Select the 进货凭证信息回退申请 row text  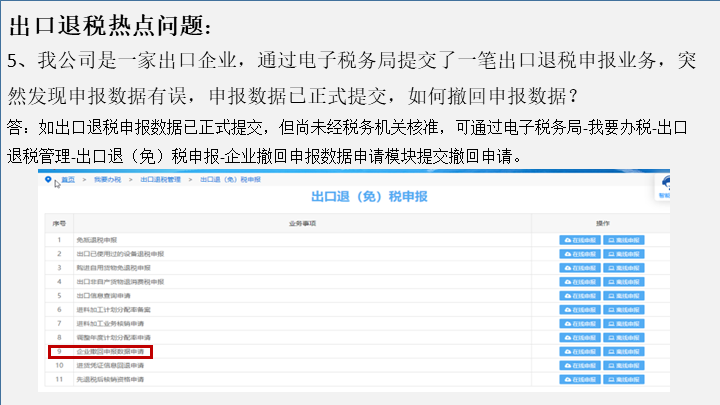coord(110,366)
